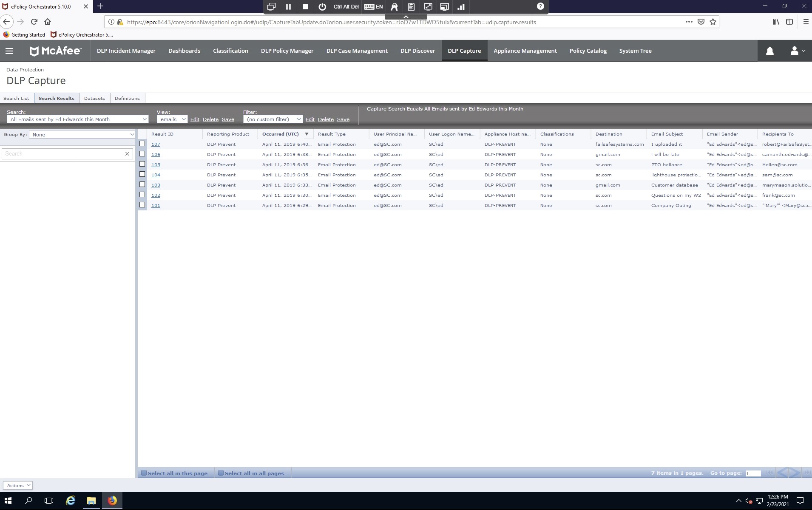
Task: Show hidden system tray icons
Action: 738,501
